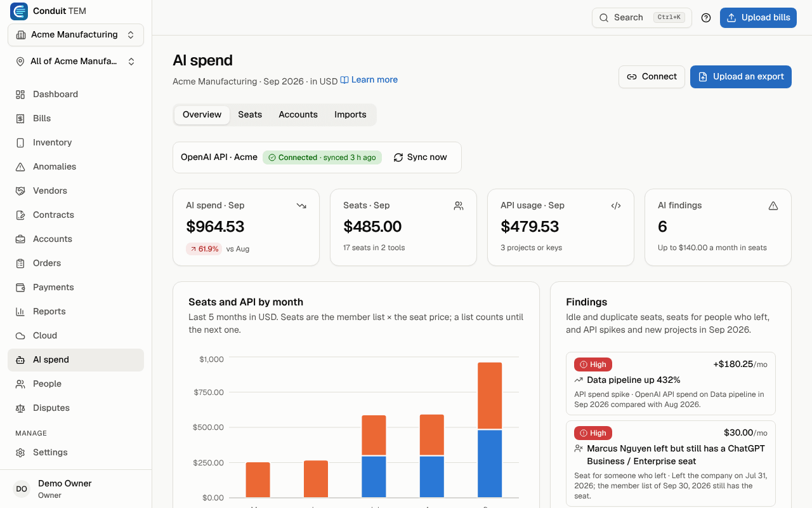Click the Accounts briefcase icon
The width and height of the screenshot is (812, 508).
[x=20, y=239]
